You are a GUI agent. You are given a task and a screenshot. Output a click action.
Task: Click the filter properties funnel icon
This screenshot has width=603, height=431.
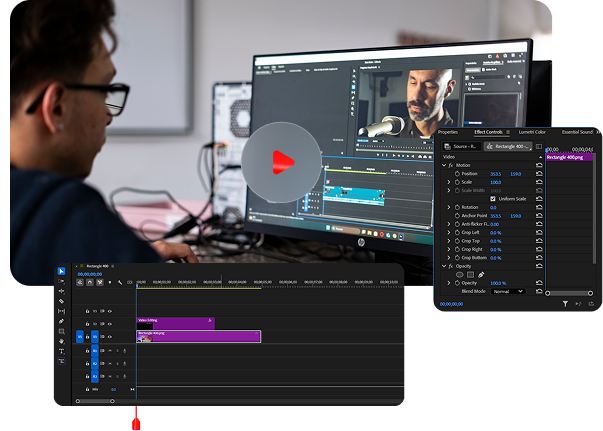tap(565, 303)
